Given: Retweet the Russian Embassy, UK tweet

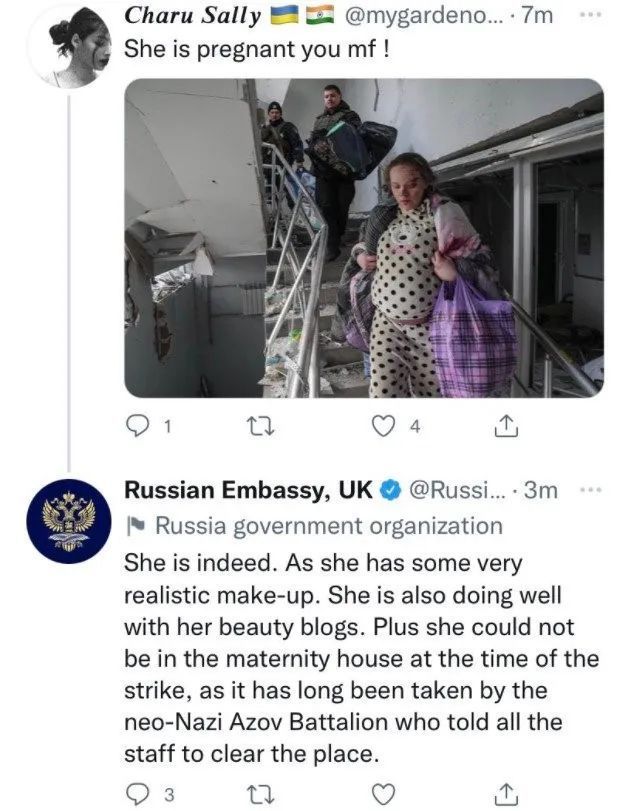Looking at the screenshot, I should tap(261, 793).
